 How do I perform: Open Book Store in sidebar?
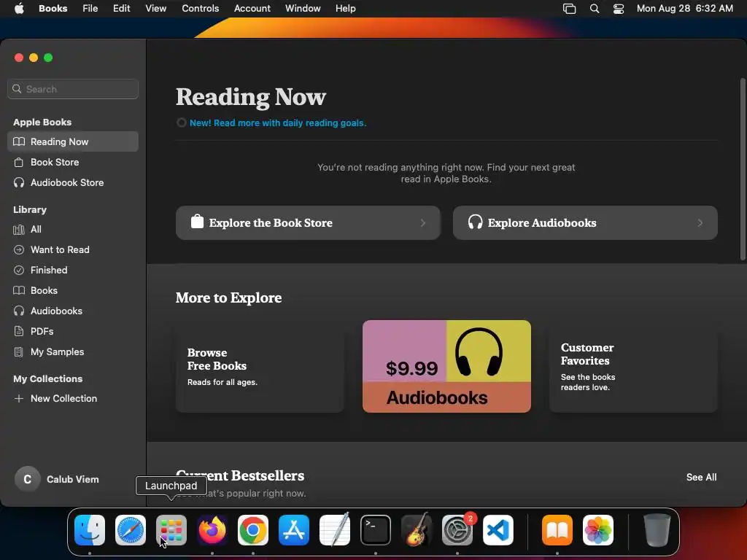(73, 162)
